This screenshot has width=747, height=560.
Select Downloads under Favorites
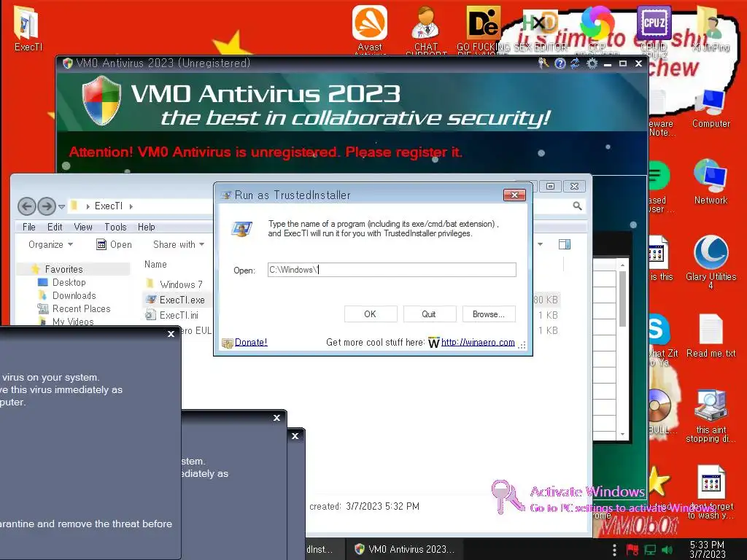(x=74, y=296)
